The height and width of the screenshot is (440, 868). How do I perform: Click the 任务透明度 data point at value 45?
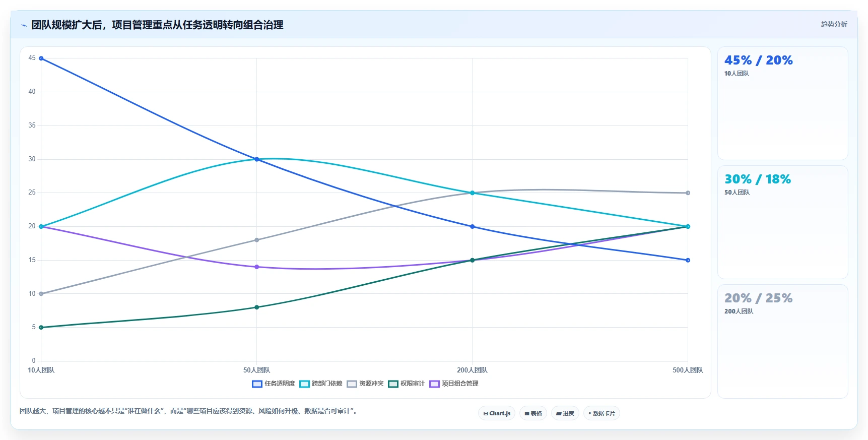click(41, 58)
